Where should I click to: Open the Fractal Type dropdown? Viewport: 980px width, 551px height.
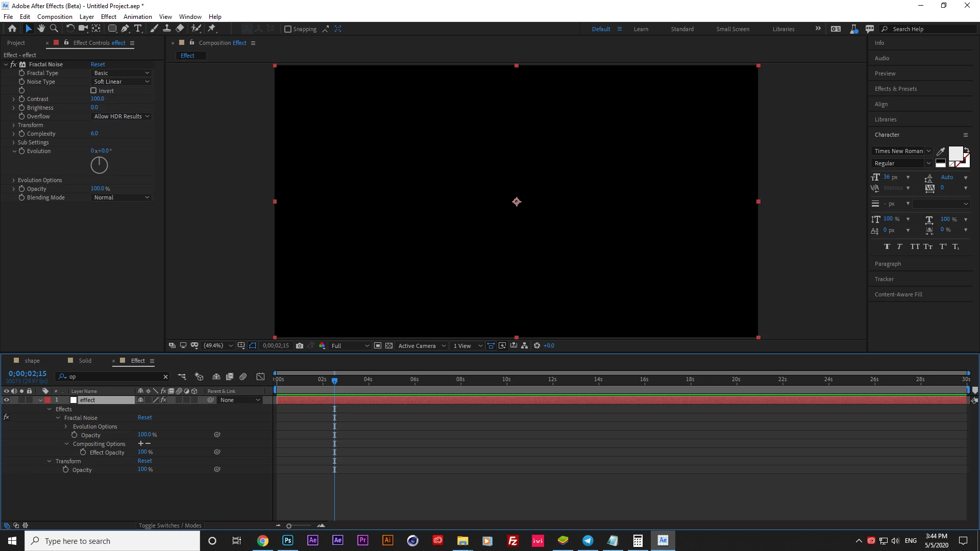click(x=121, y=73)
